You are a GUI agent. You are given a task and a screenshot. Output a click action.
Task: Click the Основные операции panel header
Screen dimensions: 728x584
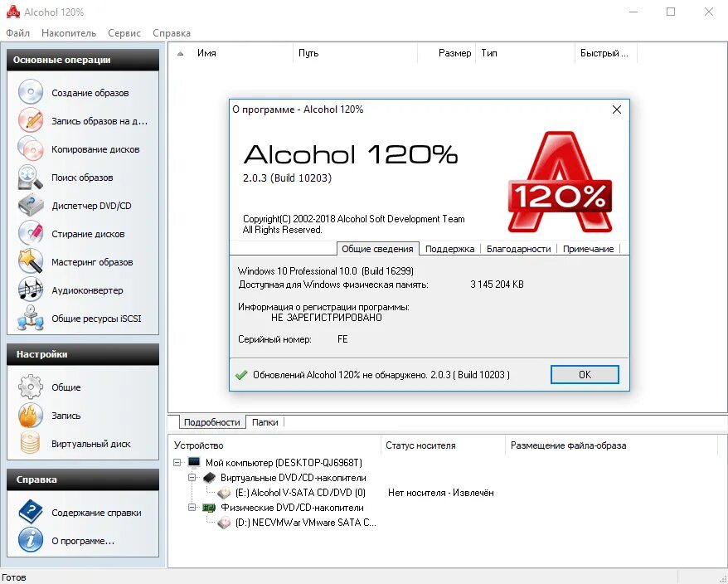pyautogui.click(x=83, y=60)
